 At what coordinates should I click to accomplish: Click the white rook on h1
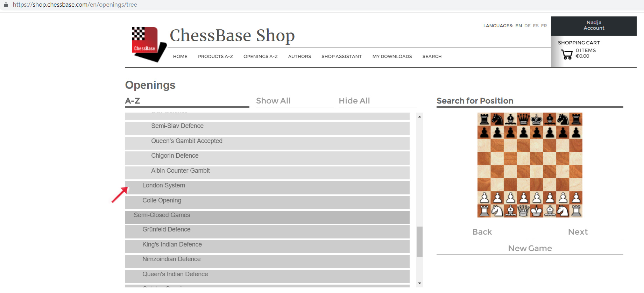(576, 211)
